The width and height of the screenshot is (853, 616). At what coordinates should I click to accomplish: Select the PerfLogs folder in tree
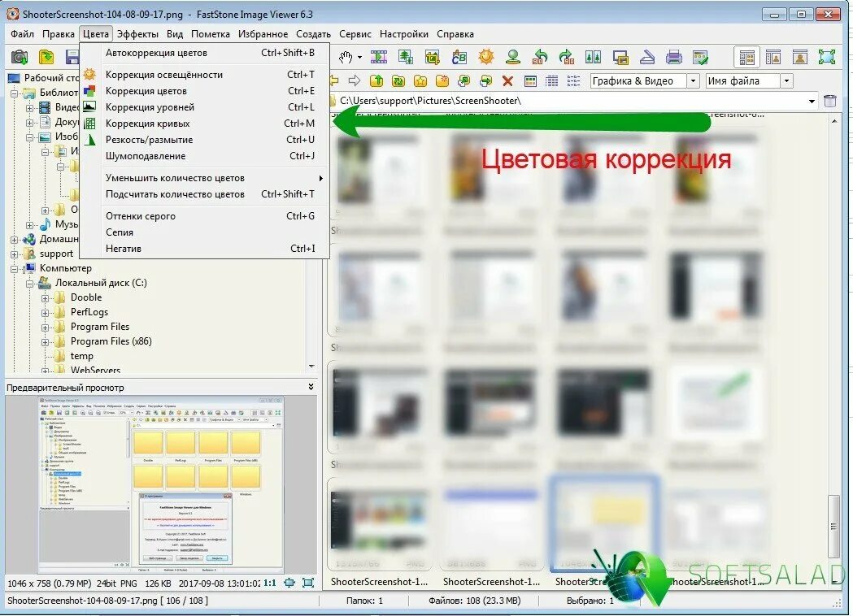(89, 312)
